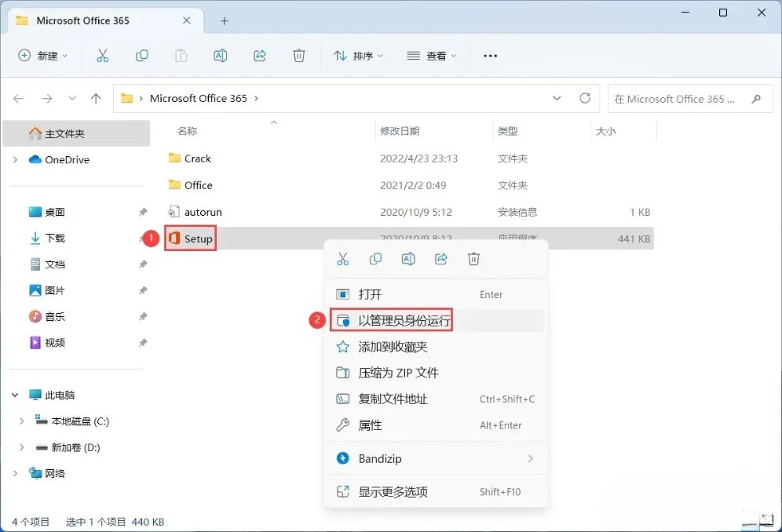Click the toolbar Cut scissors icon

click(102, 56)
